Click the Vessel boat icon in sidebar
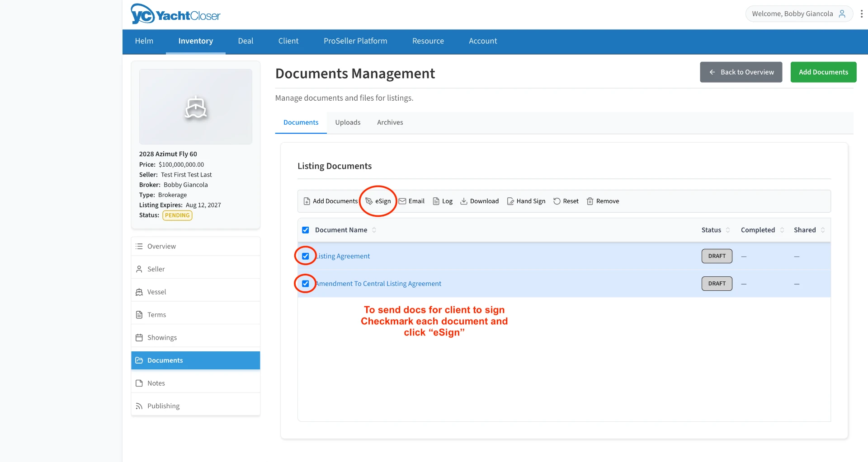 pyautogui.click(x=139, y=292)
